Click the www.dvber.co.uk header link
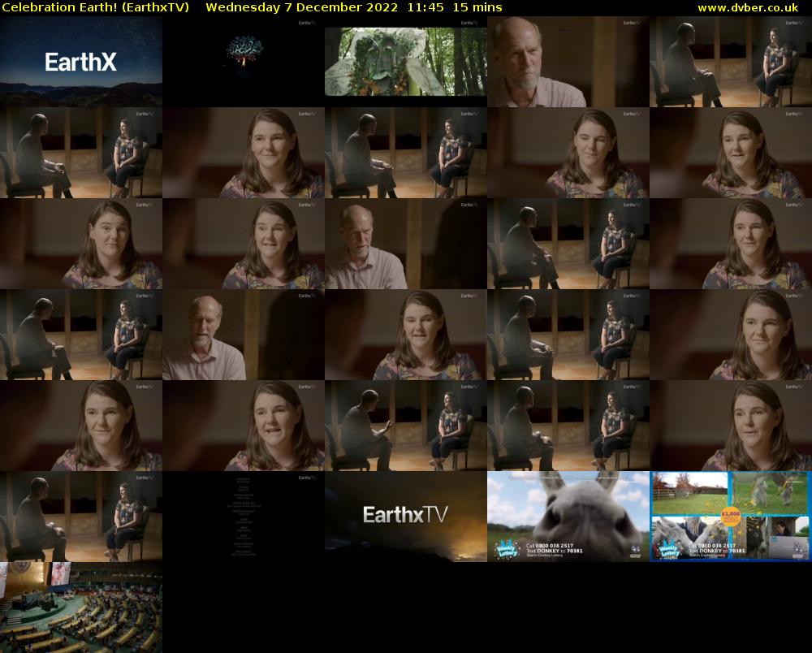The width and height of the screenshot is (812, 653). pos(748,8)
